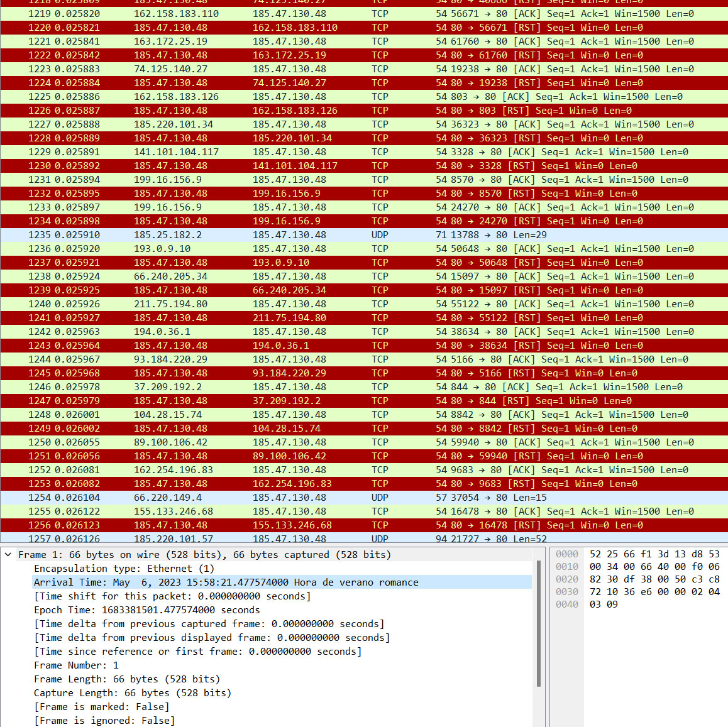Select the Frame Length: 66 bytes field
The image size is (728, 727).
coord(127,679)
